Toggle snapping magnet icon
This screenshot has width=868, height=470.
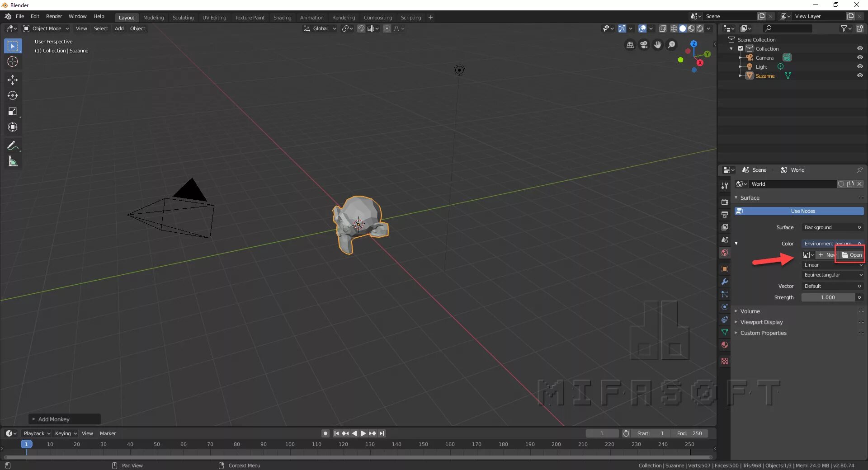pyautogui.click(x=361, y=28)
